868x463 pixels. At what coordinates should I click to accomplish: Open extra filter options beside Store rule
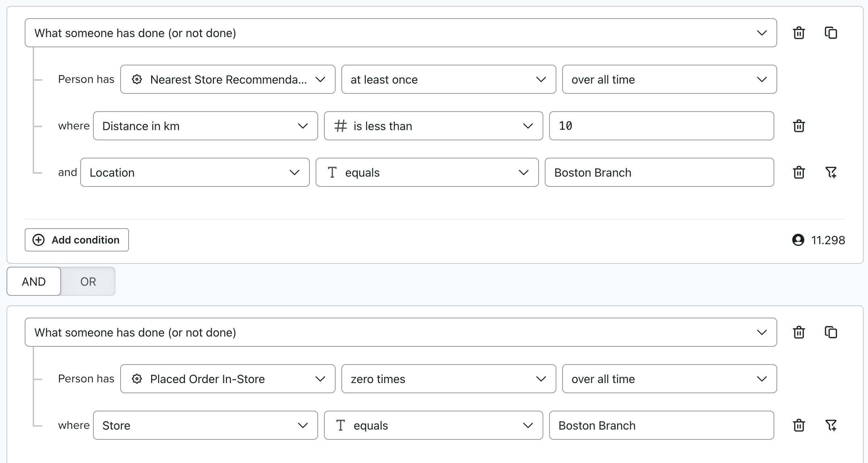pyautogui.click(x=831, y=425)
